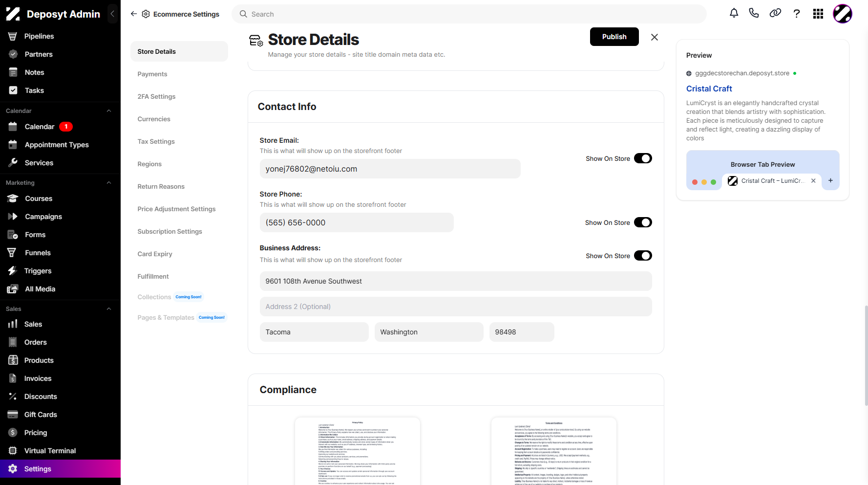
Task: Open the notifications bell
Action: 734,14
